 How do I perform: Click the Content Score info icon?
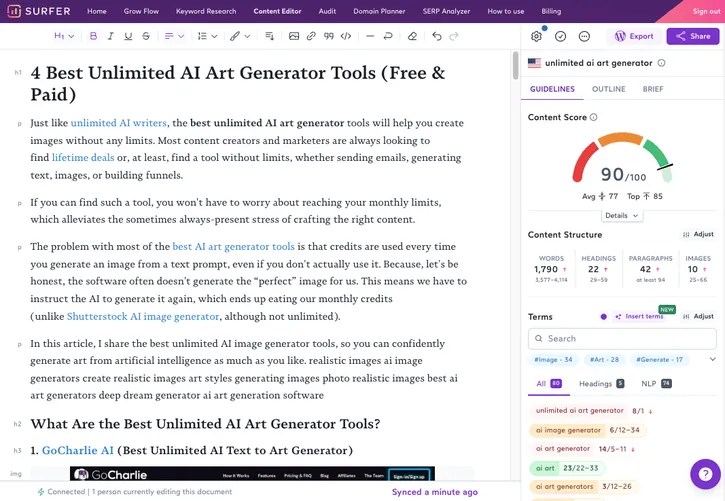pyautogui.click(x=594, y=117)
